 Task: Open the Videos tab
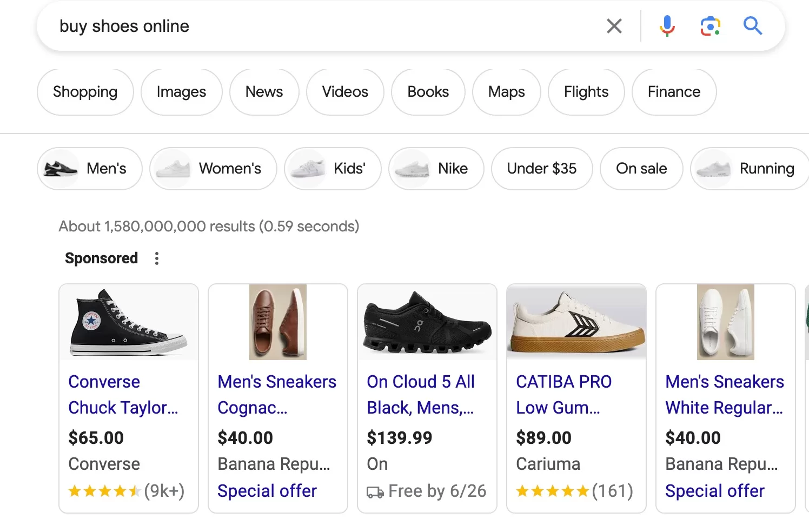pyautogui.click(x=345, y=92)
